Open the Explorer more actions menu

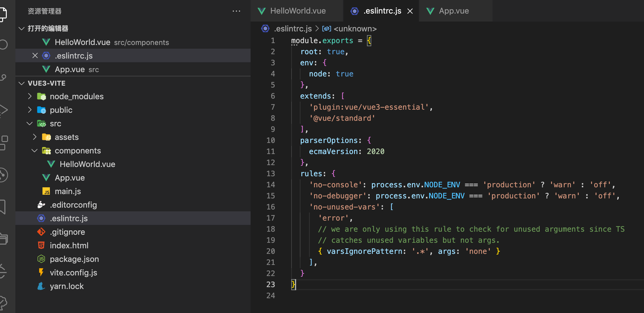236,11
